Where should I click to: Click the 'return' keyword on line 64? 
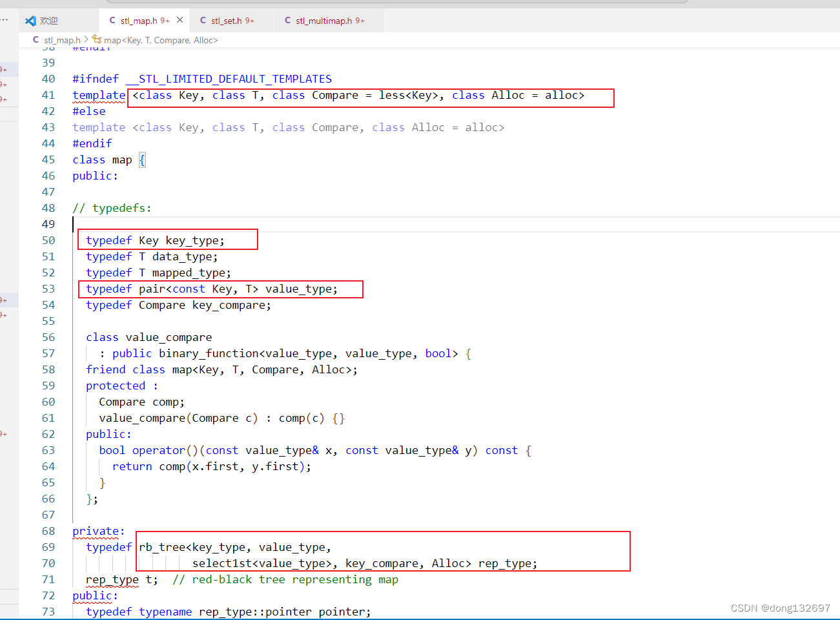[132, 466]
